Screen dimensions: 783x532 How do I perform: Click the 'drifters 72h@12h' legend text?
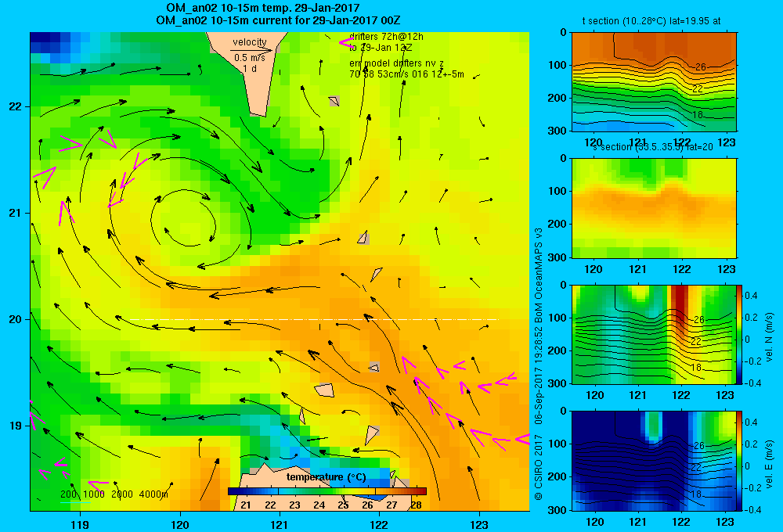click(387, 37)
